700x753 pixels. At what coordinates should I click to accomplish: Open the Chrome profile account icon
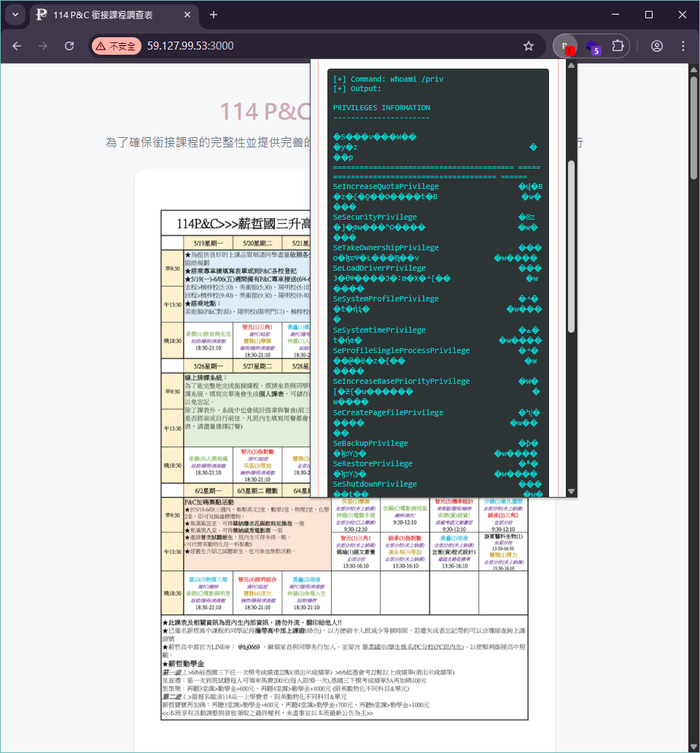657,46
